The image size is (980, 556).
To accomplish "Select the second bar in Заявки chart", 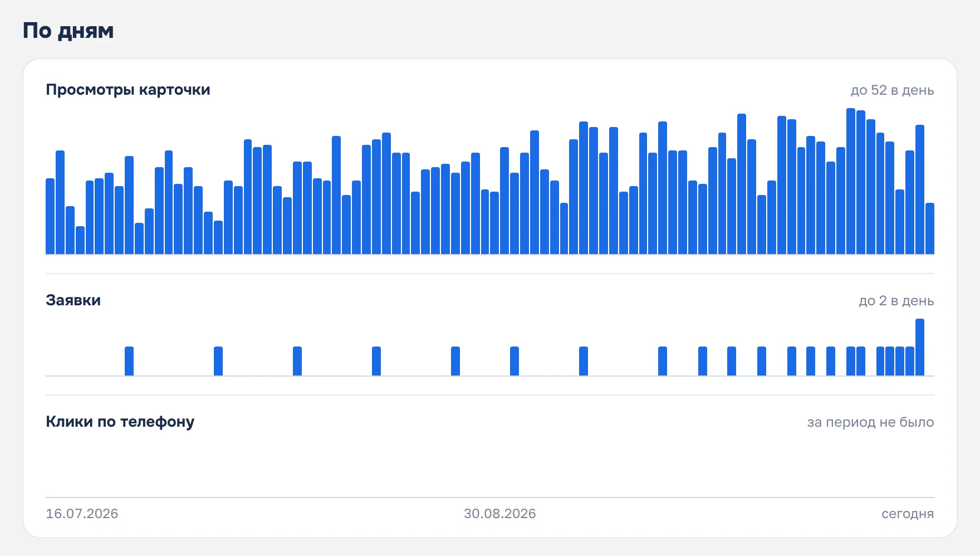I will pyautogui.click(x=218, y=361).
